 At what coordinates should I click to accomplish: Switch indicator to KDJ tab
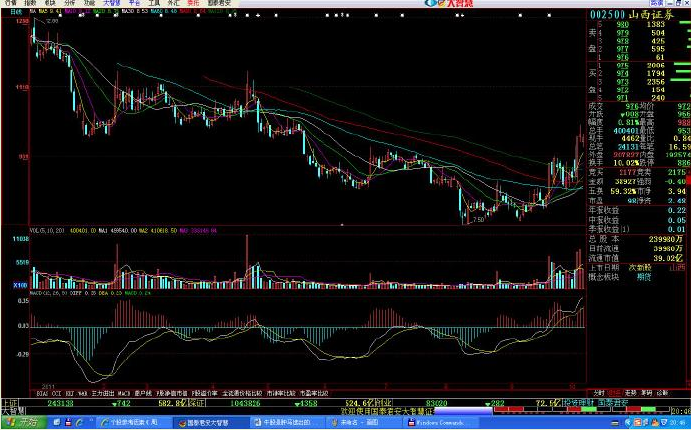(70, 393)
